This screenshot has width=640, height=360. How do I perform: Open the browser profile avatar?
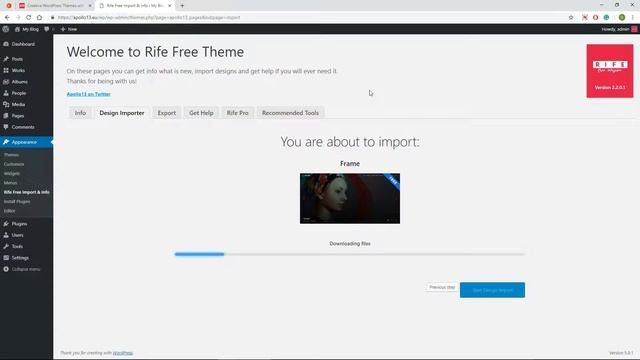click(622, 18)
